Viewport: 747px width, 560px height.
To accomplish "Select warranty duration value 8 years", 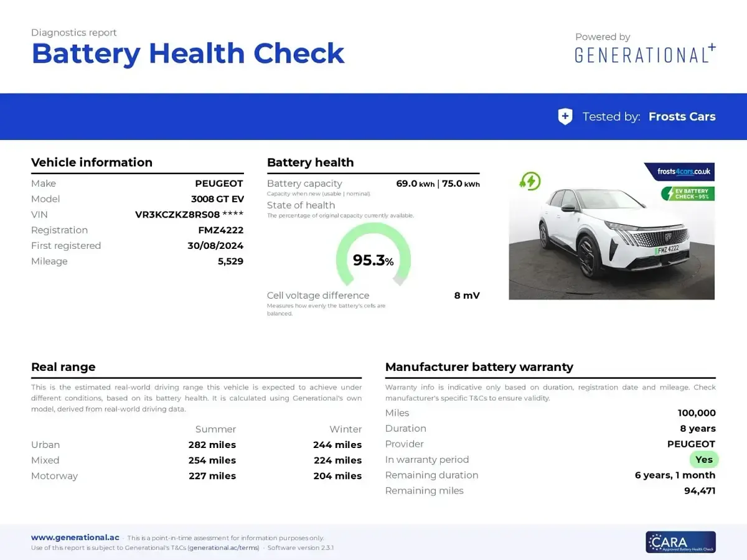I will click(x=698, y=429).
